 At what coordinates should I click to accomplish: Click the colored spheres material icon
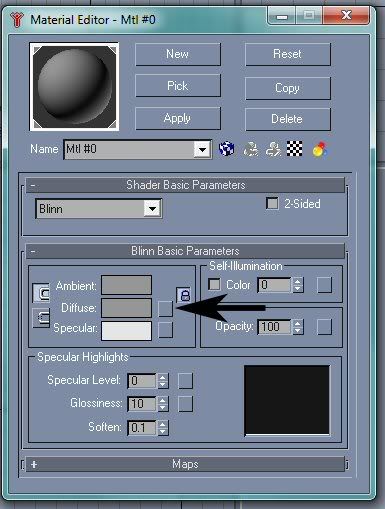[320, 149]
